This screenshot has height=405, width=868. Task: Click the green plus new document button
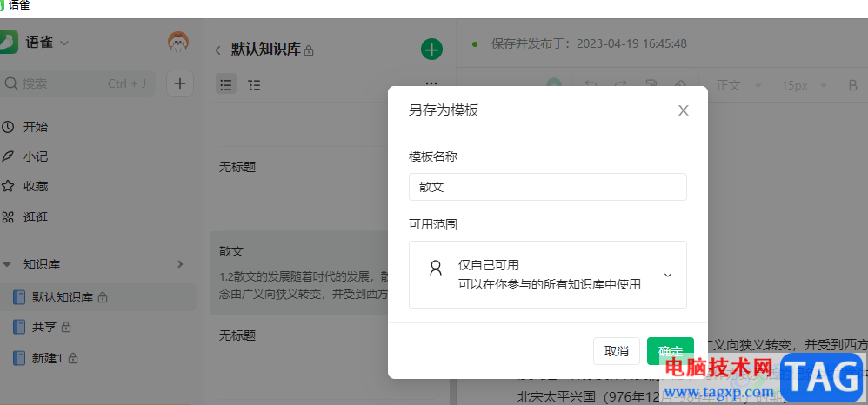coord(431,50)
